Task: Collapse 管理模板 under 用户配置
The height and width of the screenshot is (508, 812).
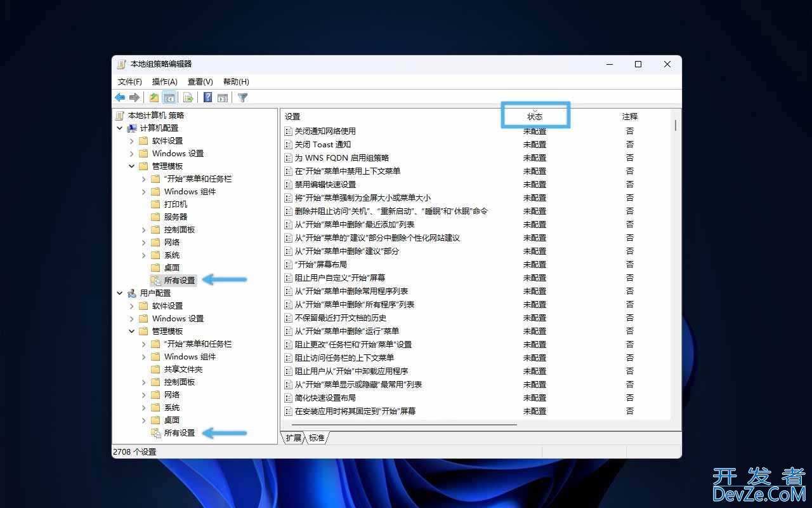Action: pos(132,331)
